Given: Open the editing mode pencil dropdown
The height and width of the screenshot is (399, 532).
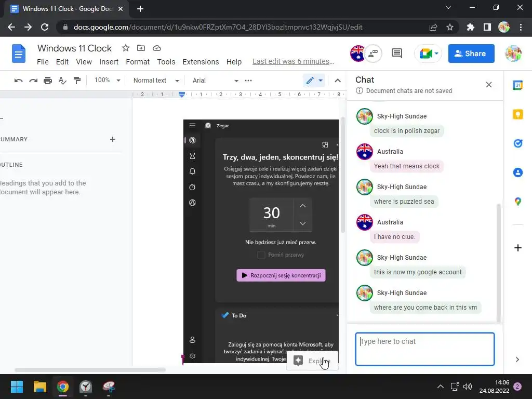Looking at the screenshot, I should [x=314, y=81].
